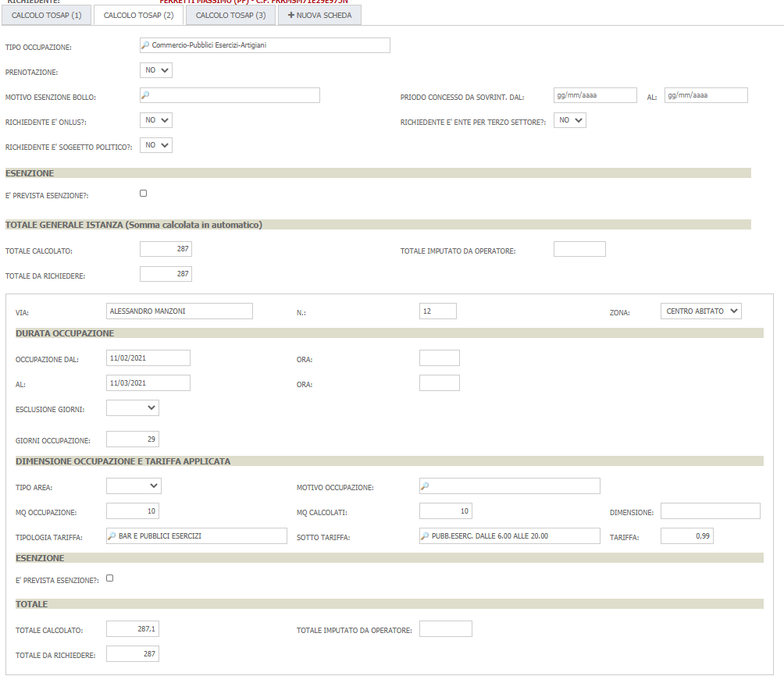The height and width of the screenshot is (683, 784).
Task: Open the Tipo Area dropdown
Action: point(134,486)
